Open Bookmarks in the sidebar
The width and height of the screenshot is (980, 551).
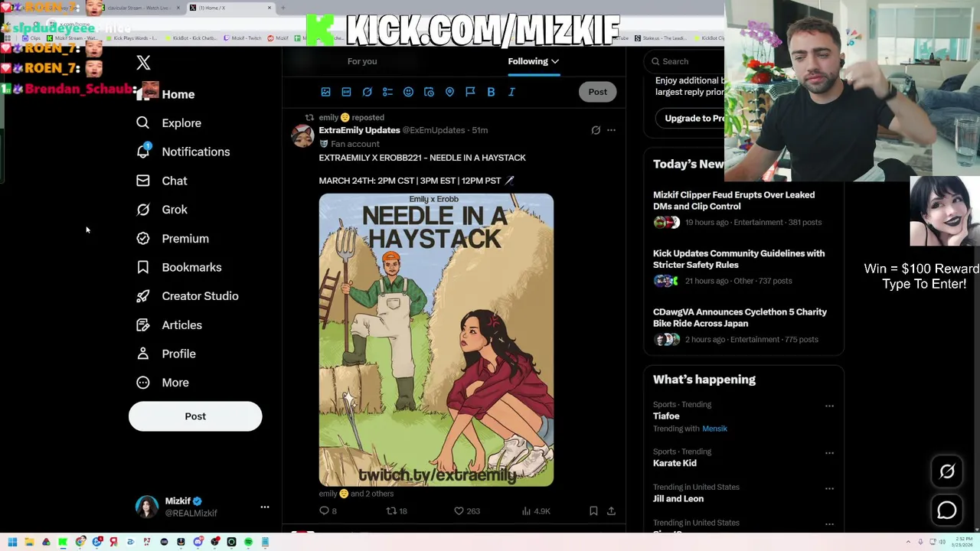tap(178, 267)
